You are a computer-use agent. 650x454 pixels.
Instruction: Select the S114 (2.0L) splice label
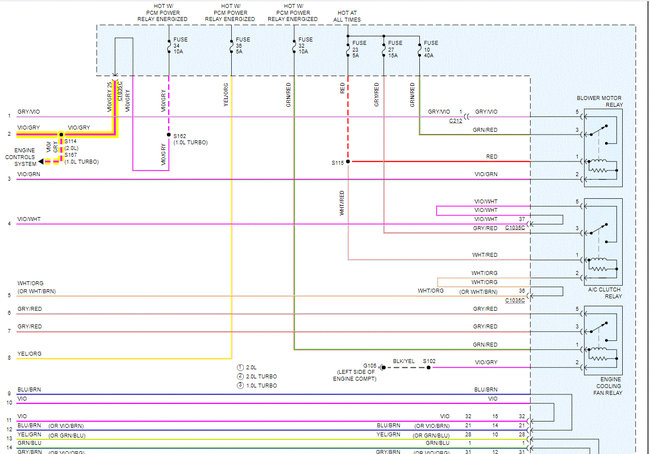[71, 145]
